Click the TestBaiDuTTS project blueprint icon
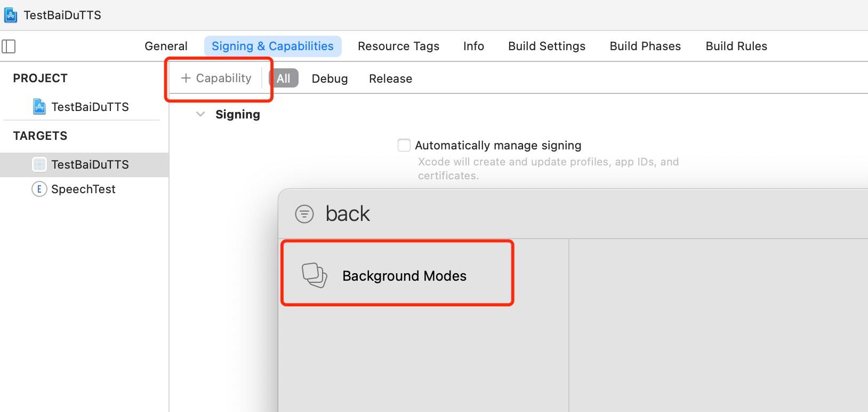This screenshot has height=412, width=868. (39, 107)
